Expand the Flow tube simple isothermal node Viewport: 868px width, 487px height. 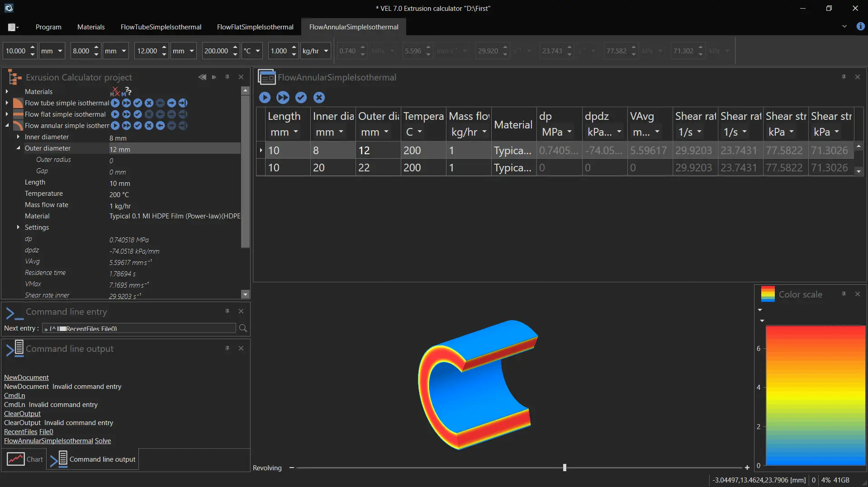pos(7,103)
